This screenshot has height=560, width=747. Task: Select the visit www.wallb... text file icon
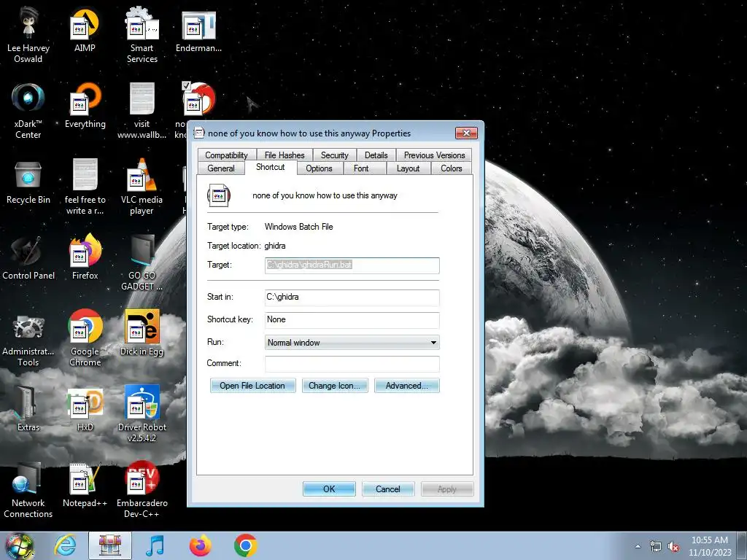tap(142, 111)
